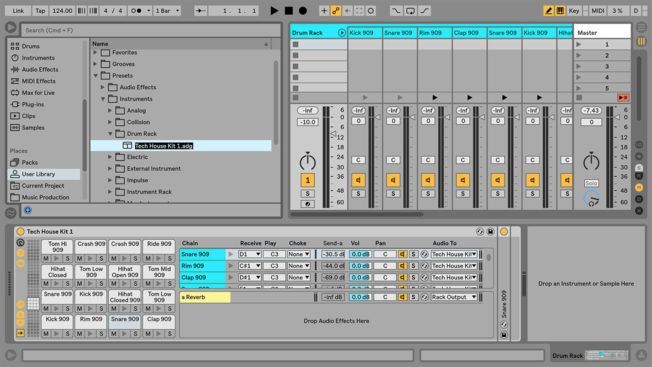Image resolution: width=652 pixels, height=367 pixels.
Task: Toggle the Automation Arm icon
Action: [x=336, y=11]
